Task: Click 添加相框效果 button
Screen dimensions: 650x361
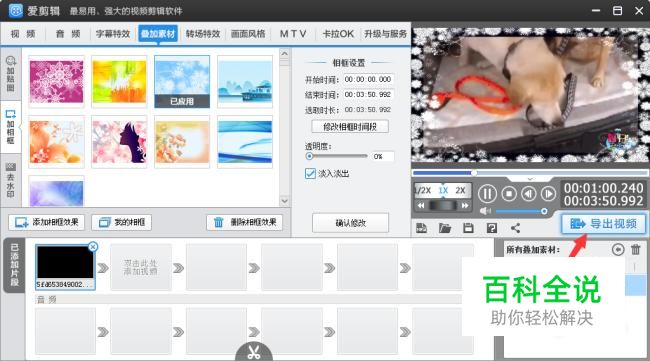Action: pos(46,223)
